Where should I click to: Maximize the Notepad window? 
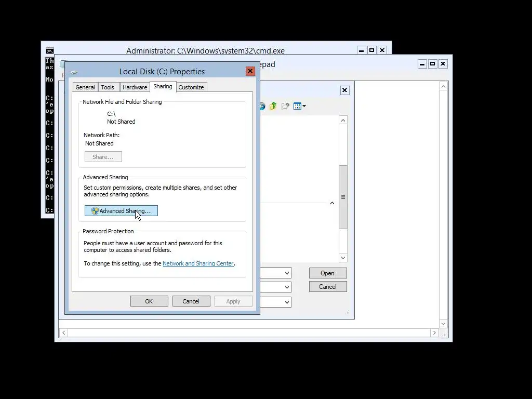[x=433, y=64]
